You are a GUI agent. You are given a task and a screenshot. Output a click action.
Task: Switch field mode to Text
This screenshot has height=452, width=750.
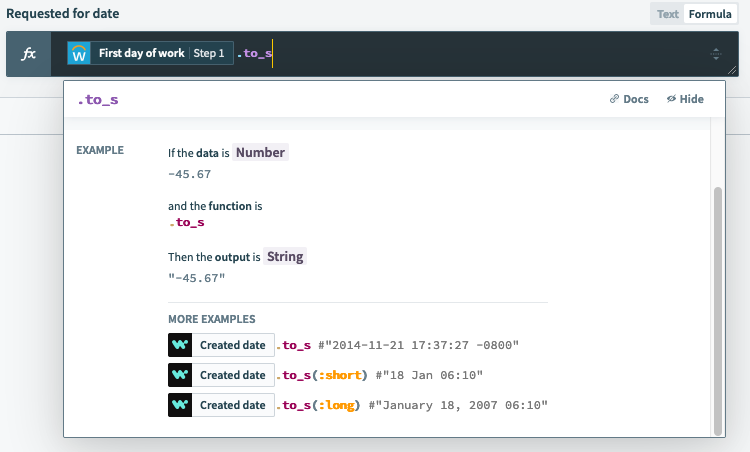point(667,14)
